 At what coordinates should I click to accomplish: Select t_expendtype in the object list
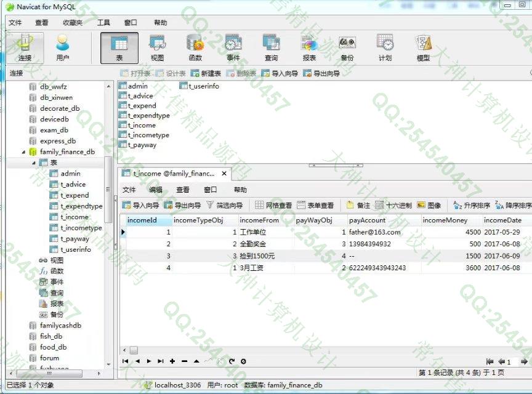[x=144, y=115]
